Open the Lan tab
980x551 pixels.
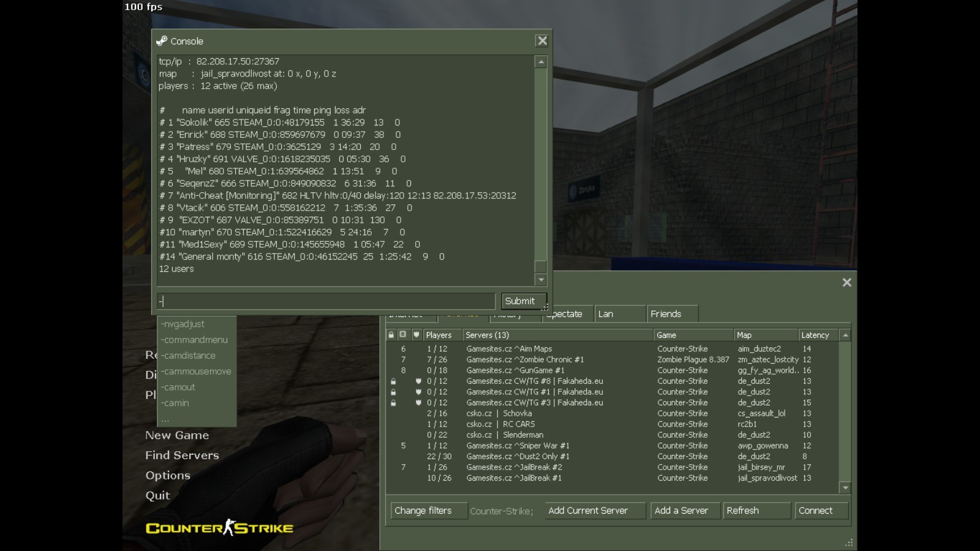click(x=619, y=314)
